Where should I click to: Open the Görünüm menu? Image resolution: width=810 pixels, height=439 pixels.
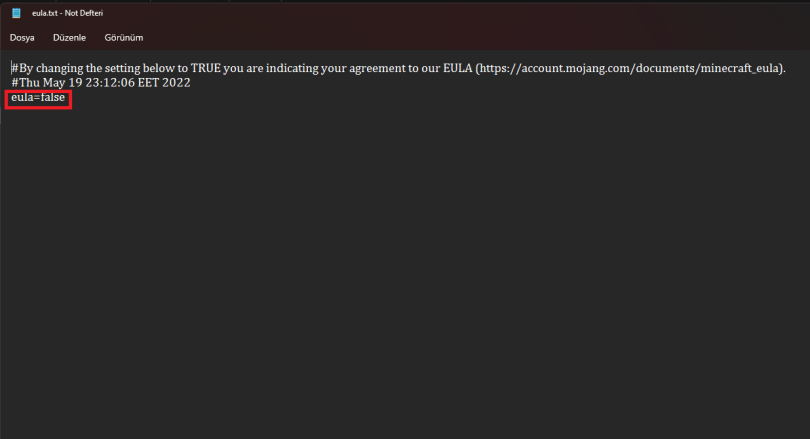[124, 38]
